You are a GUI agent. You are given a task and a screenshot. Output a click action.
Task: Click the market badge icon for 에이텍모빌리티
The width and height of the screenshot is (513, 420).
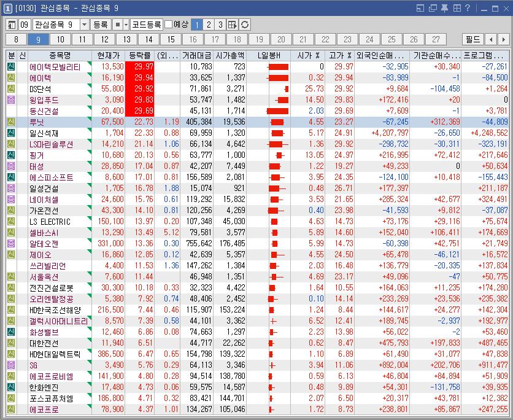tap(11, 67)
